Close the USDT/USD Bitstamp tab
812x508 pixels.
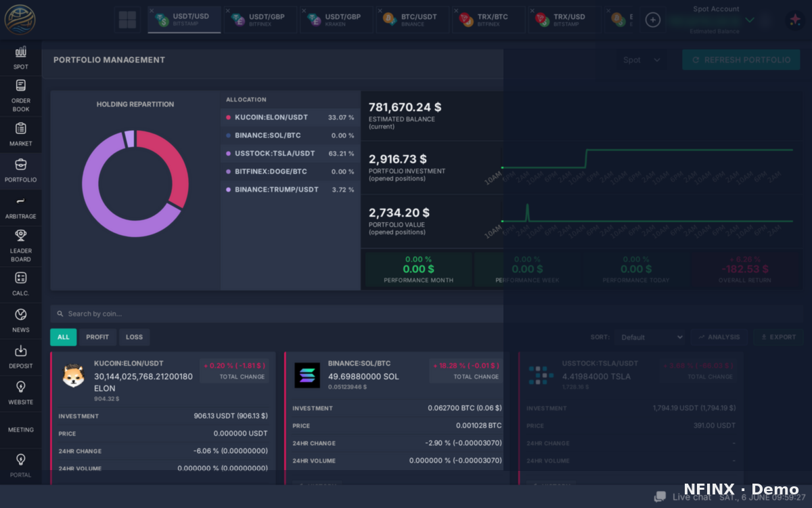(152, 11)
